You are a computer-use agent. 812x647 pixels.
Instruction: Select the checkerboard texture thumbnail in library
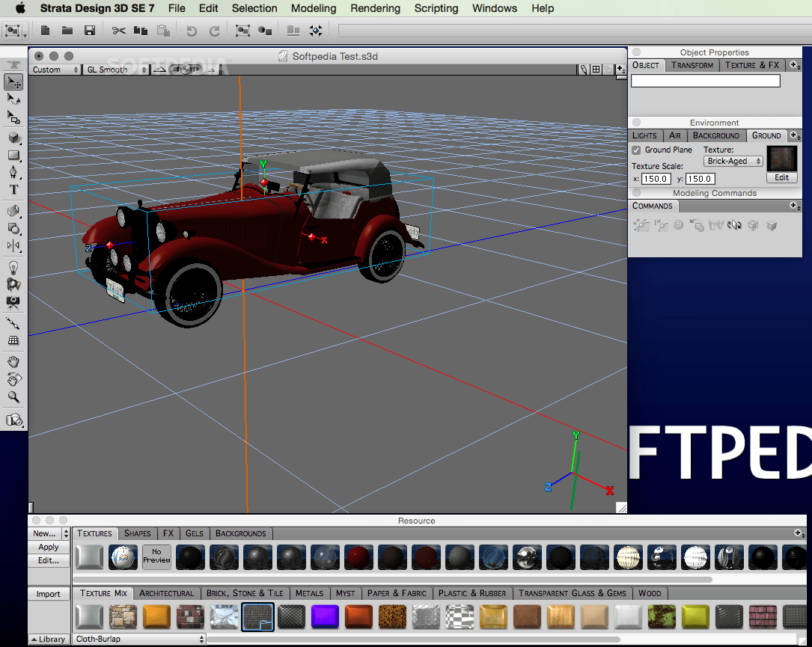(x=460, y=617)
